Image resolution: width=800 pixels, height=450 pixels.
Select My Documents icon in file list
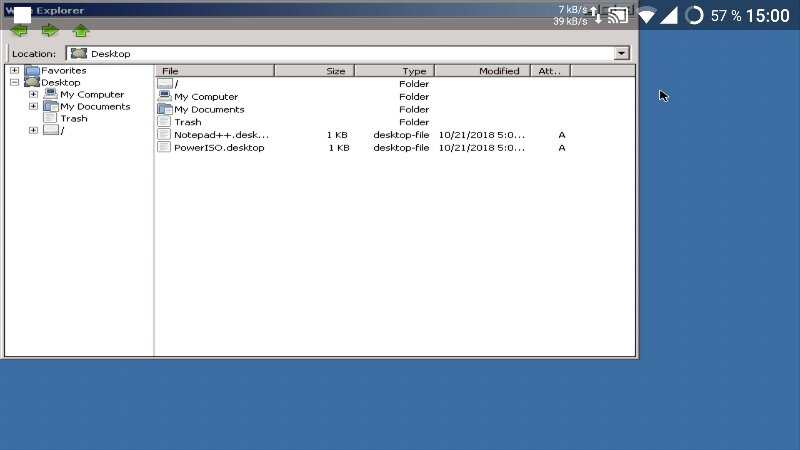pos(165,109)
